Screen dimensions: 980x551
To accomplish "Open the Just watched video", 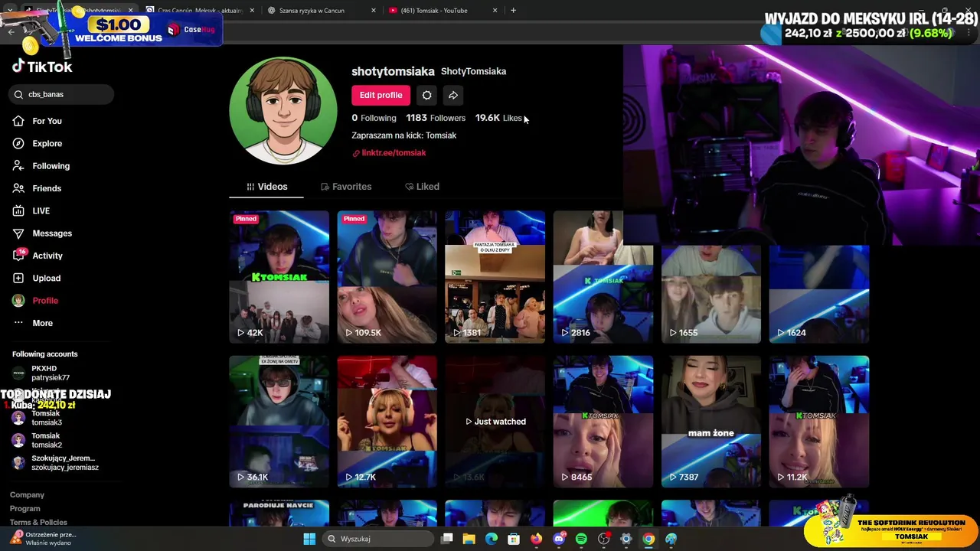I will coord(495,422).
